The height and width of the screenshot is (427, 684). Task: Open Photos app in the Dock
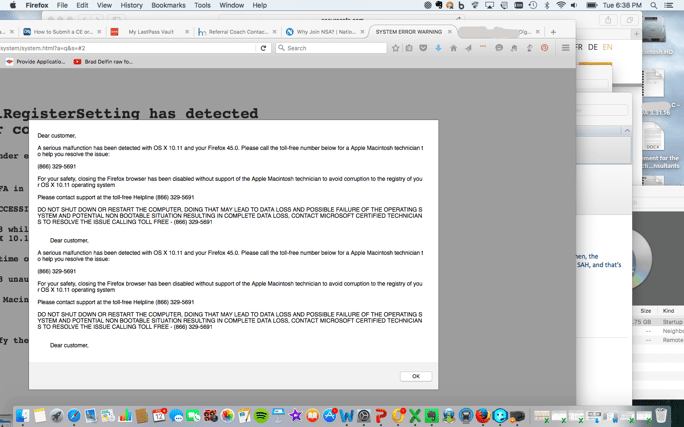coord(227,416)
